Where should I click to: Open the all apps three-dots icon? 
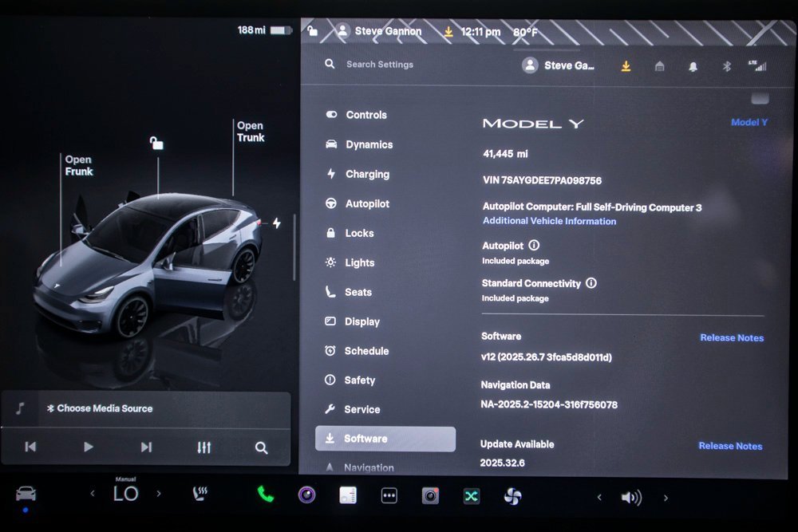pyautogui.click(x=389, y=495)
